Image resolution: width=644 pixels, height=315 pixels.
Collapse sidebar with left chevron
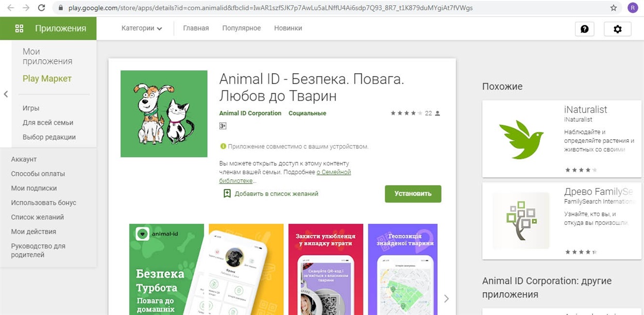point(6,94)
